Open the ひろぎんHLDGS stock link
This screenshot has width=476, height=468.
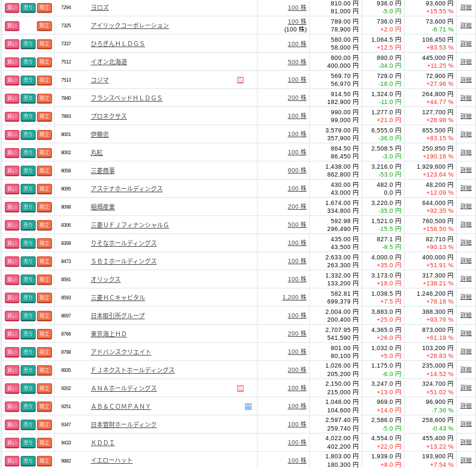click(x=118, y=44)
